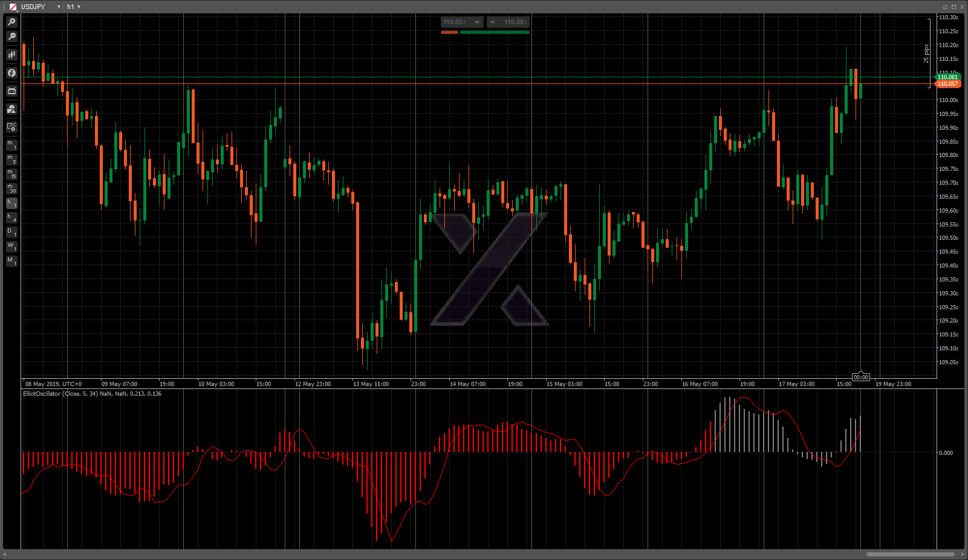This screenshot has height=560, width=968.
Task: Toggle the h4 timeframe button
Action: tap(11, 217)
